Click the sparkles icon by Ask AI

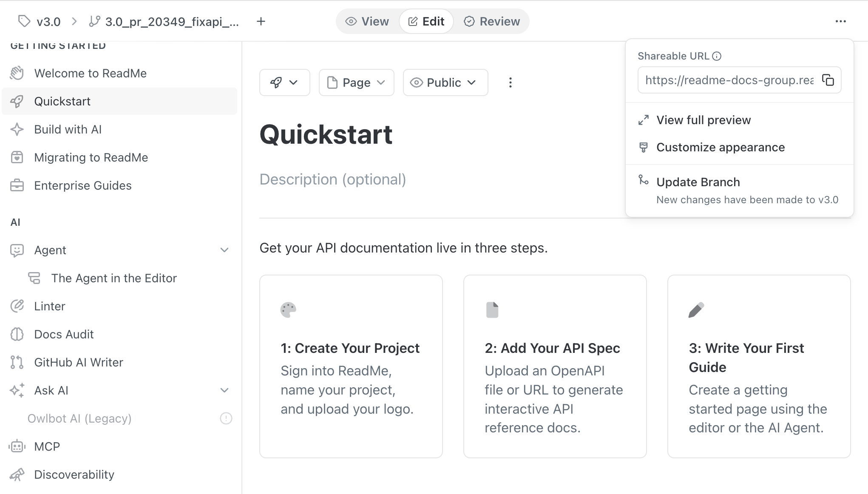pos(17,390)
